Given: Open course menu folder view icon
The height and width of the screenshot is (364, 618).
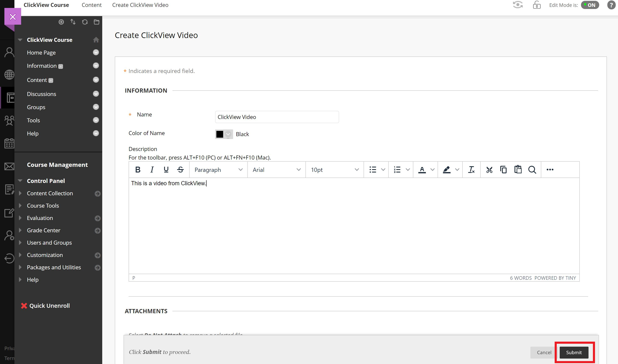Looking at the screenshot, I should tap(96, 22).
